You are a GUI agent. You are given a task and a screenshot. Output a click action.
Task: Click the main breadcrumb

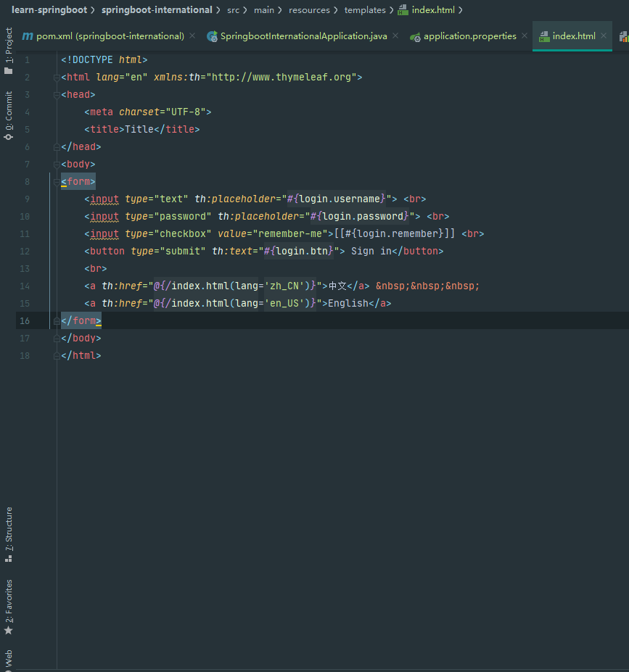tap(263, 10)
